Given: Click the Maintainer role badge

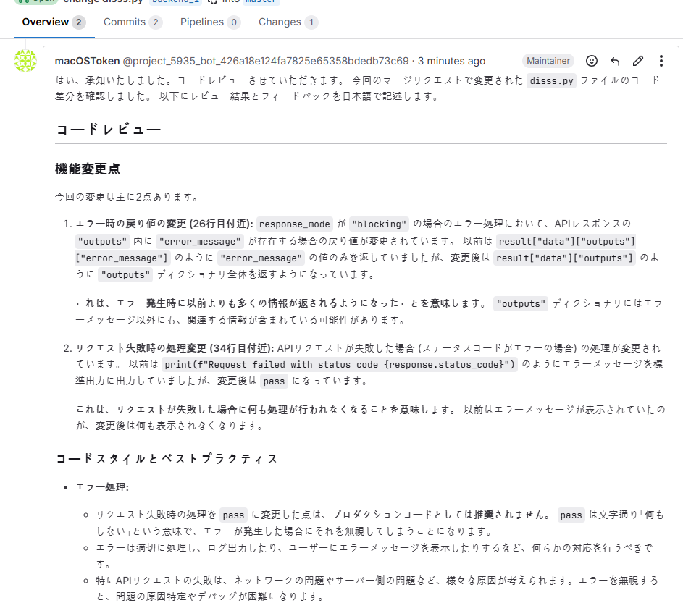Looking at the screenshot, I should [548, 61].
